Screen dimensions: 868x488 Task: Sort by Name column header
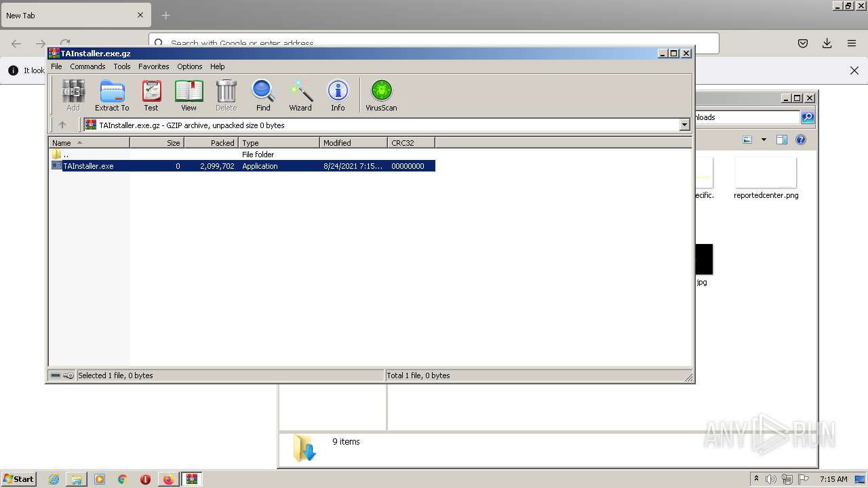pyautogui.click(x=90, y=142)
